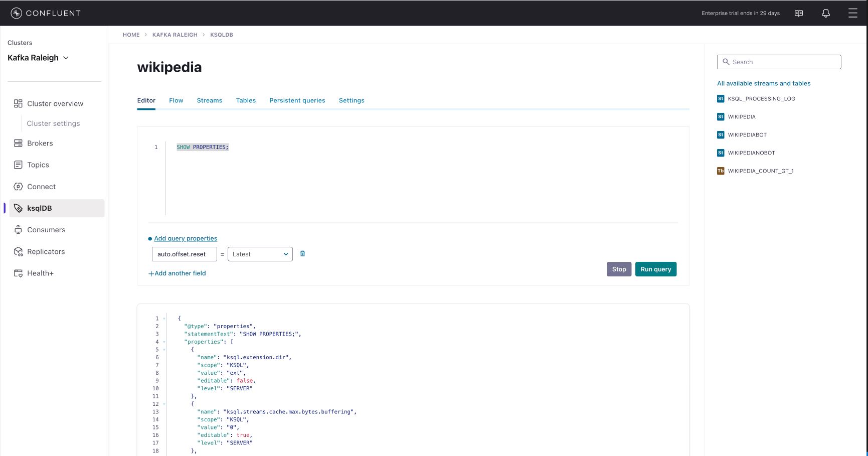Click the Confluent logo icon
The height and width of the screenshot is (456, 868).
[x=16, y=13]
